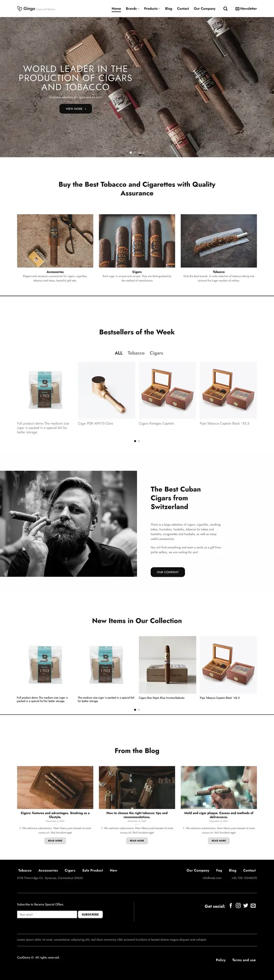Image resolution: width=274 pixels, height=980 pixels.
Task: Expand the Products dropdown menu
Action: click(152, 9)
